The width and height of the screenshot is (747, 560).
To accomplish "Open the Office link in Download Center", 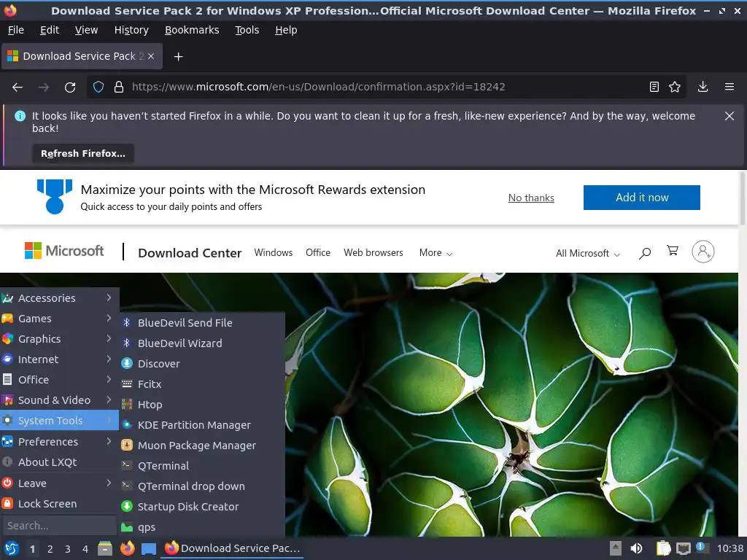I will (x=318, y=253).
